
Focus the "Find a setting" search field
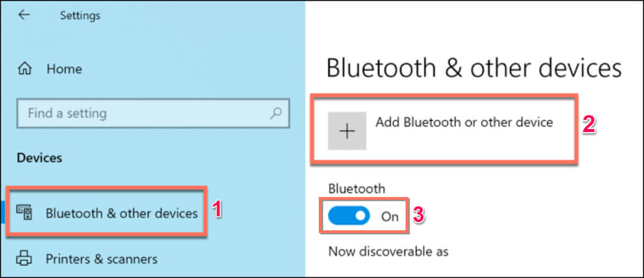pyautogui.click(x=145, y=114)
